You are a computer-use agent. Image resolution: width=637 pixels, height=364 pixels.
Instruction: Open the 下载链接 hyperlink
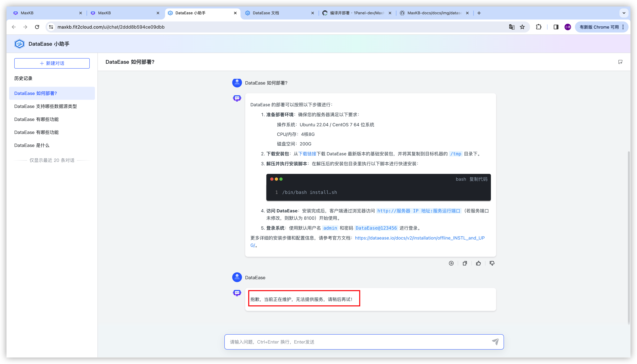pos(307,154)
